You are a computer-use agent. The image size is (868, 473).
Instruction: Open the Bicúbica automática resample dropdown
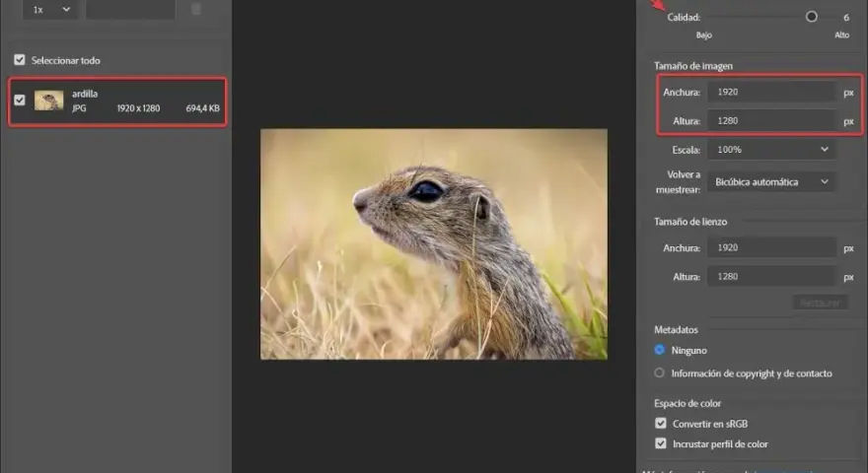pyautogui.click(x=771, y=181)
